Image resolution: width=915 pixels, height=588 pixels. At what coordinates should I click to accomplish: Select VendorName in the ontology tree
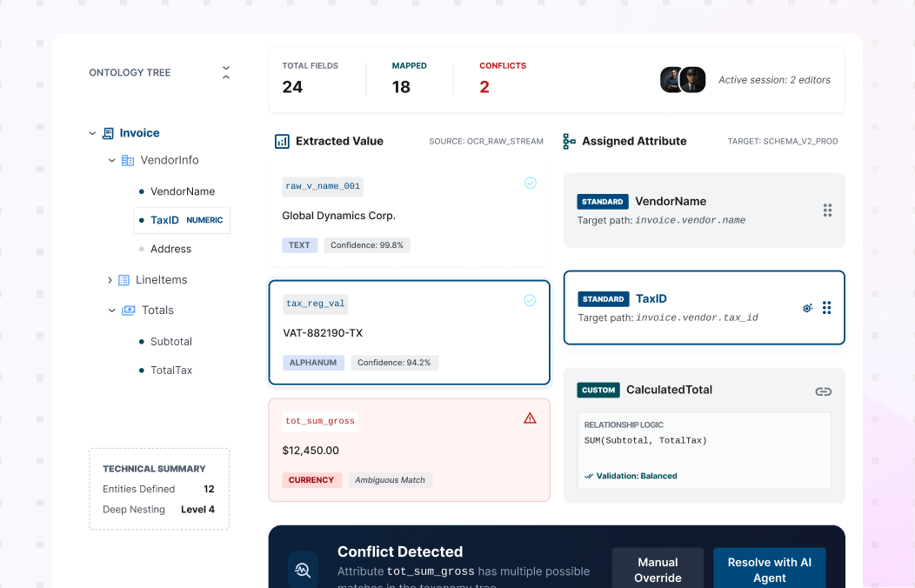(182, 191)
